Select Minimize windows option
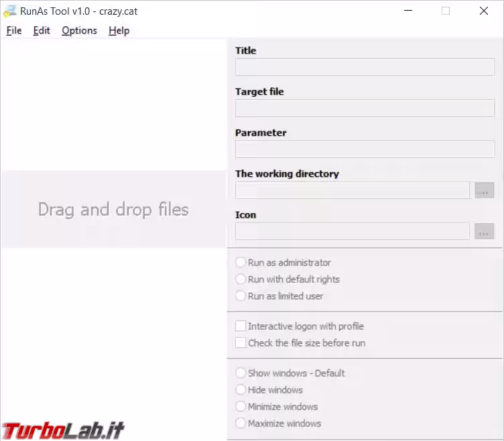The width and height of the screenshot is (504, 441). tap(276, 407)
